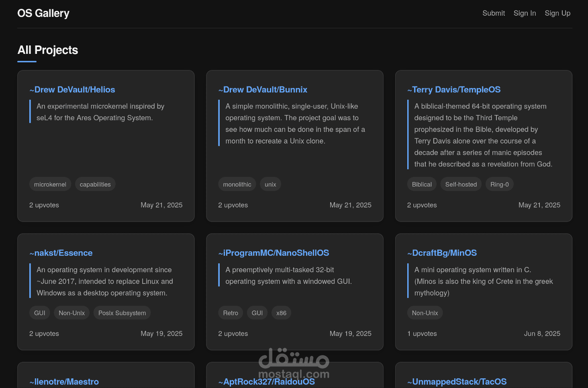This screenshot has width=588, height=388.
Task: Click the Non-Unix tag on the MinOS card
Action: coord(425,313)
